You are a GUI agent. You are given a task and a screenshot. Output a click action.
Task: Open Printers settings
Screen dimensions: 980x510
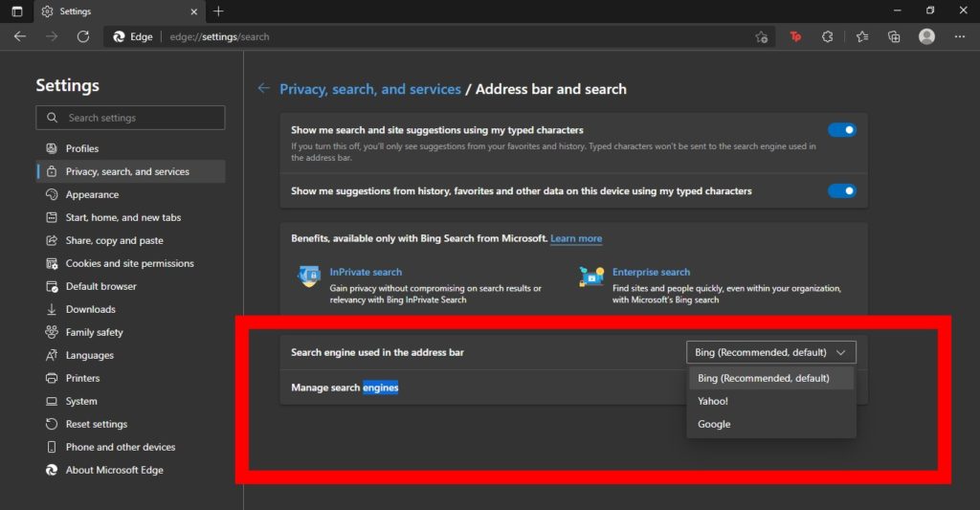(x=130, y=378)
